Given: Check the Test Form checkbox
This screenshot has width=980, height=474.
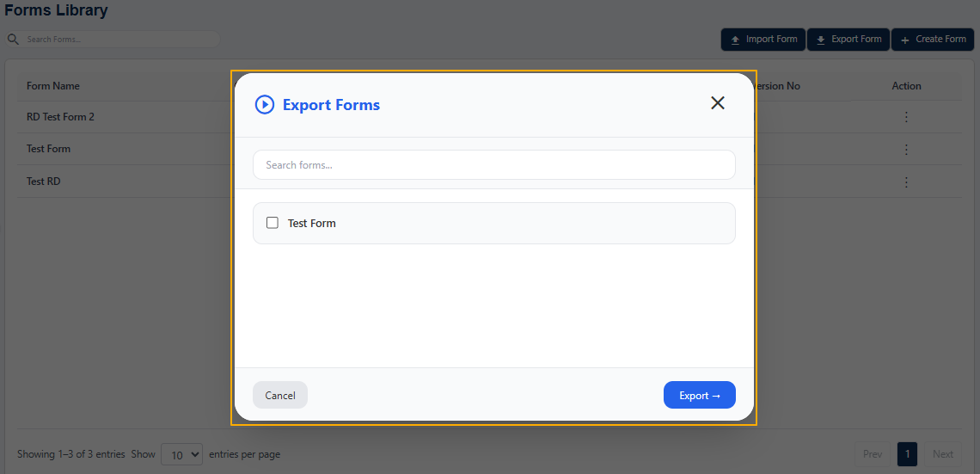Looking at the screenshot, I should [273, 223].
